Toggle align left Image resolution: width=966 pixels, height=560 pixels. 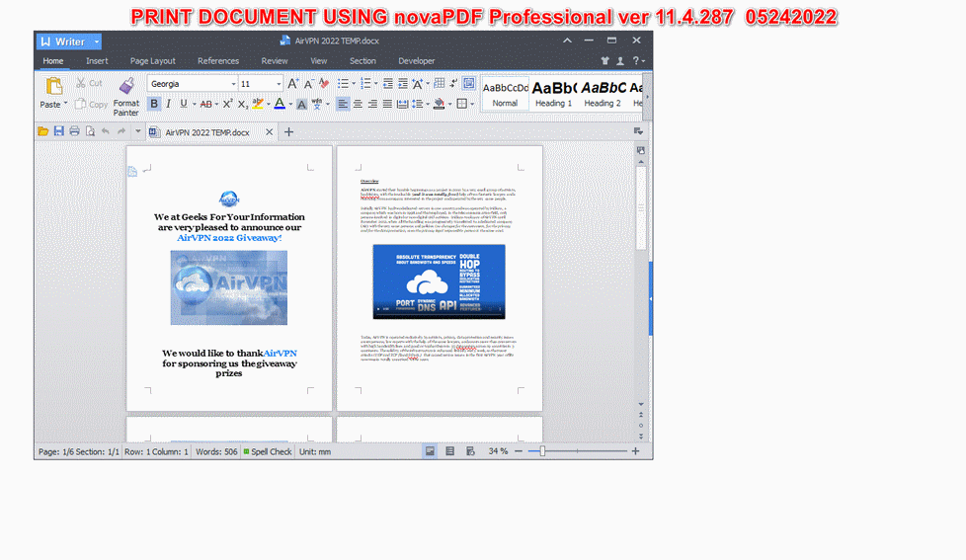pos(343,104)
